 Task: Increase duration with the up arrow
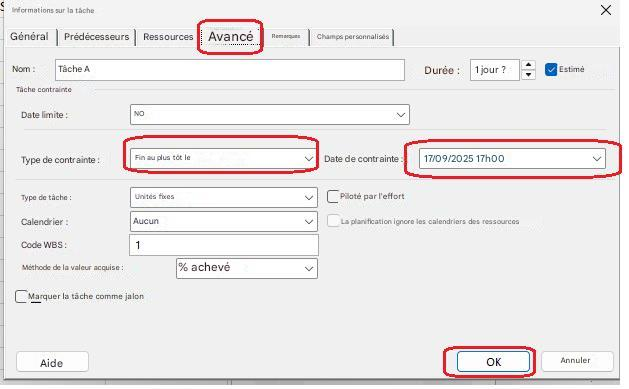528,65
